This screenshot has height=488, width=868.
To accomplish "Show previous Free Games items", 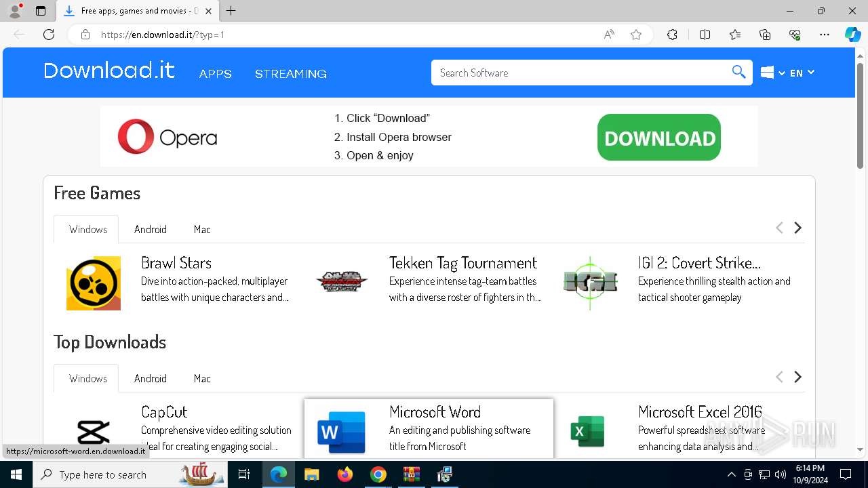I will (779, 228).
